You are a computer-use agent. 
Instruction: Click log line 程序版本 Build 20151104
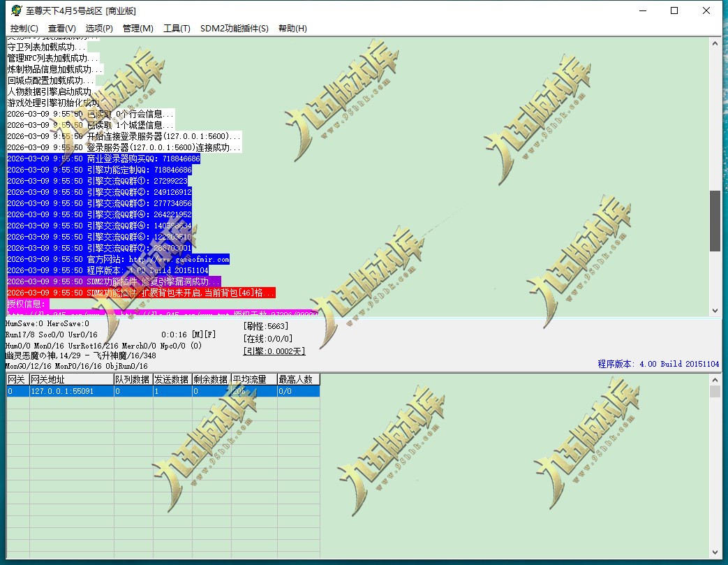(107, 270)
